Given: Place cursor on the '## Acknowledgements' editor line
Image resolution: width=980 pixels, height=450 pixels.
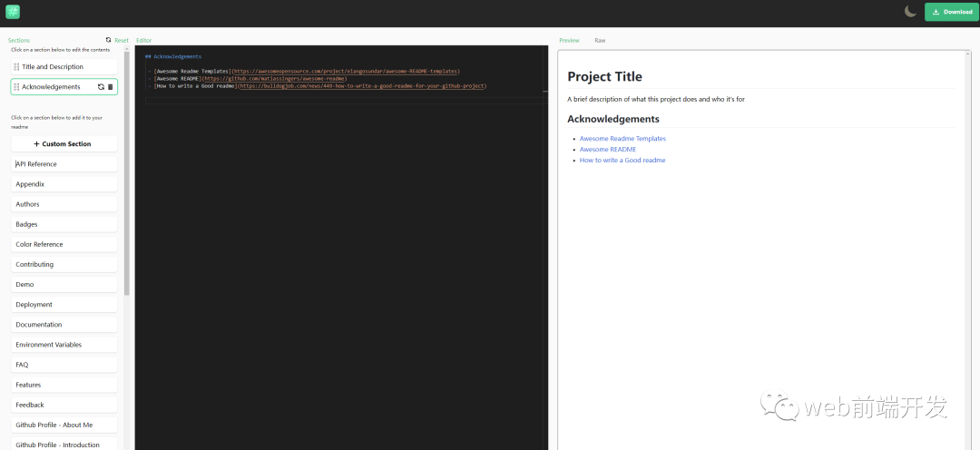Looking at the screenshot, I should coord(173,56).
